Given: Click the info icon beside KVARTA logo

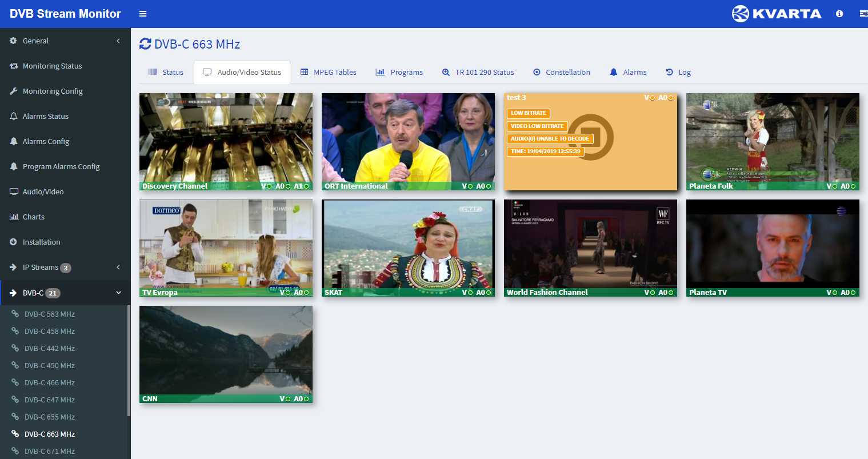Looking at the screenshot, I should 839,14.
